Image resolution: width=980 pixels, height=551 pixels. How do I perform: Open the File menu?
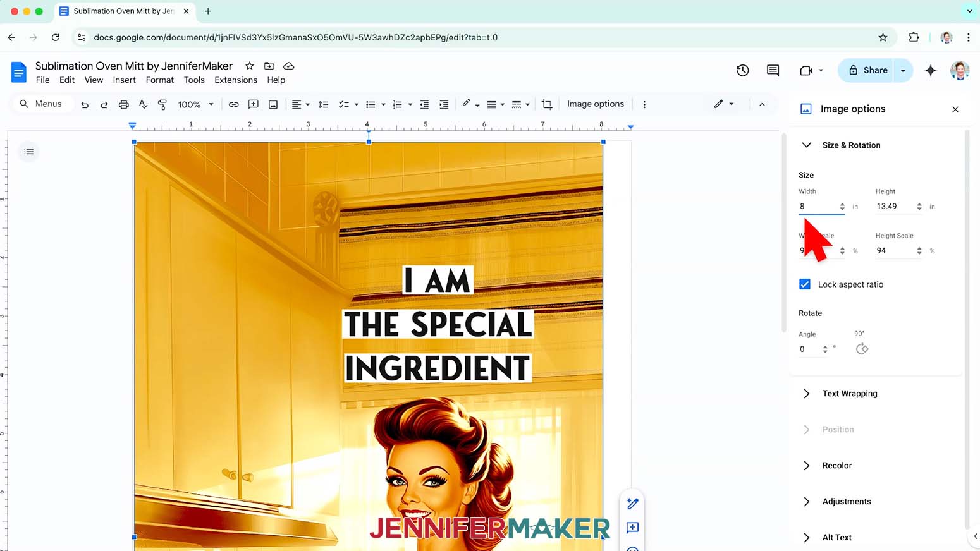click(43, 80)
